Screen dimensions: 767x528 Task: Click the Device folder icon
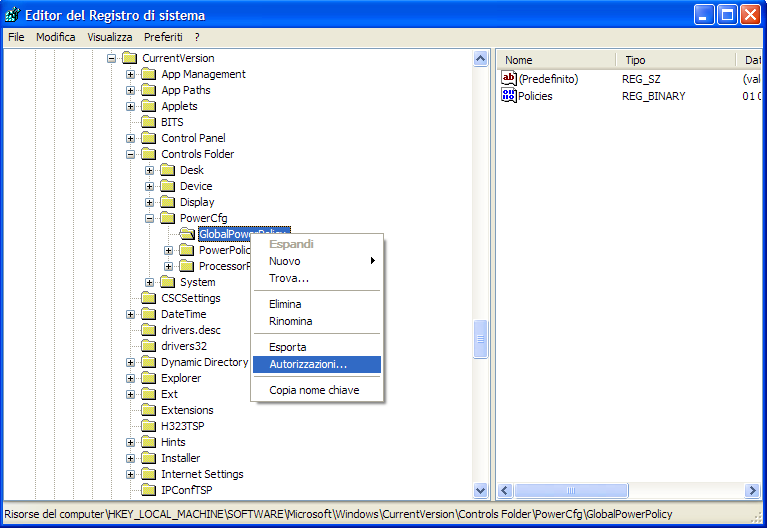coord(168,186)
